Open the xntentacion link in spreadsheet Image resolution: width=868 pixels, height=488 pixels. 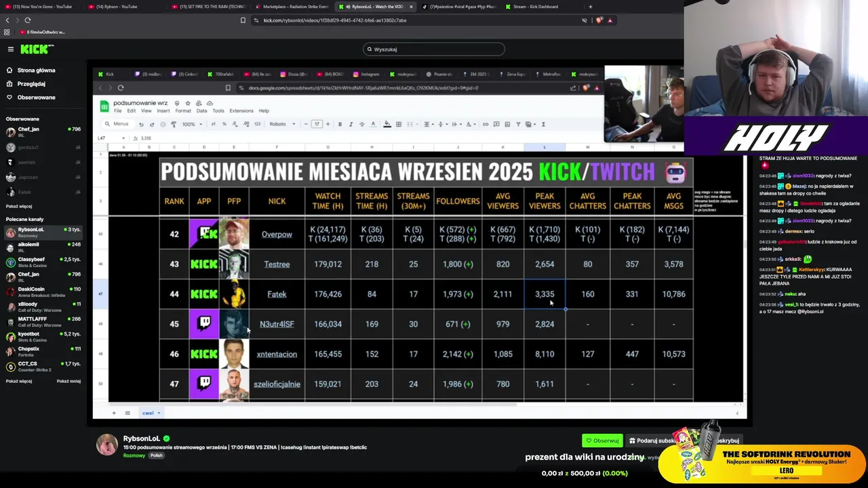coord(277,354)
